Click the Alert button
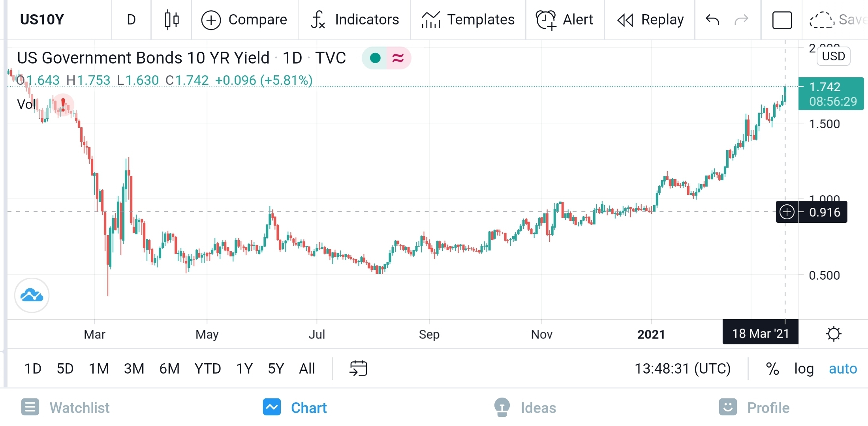This screenshot has height=426, width=868. click(x=565, y=20)
